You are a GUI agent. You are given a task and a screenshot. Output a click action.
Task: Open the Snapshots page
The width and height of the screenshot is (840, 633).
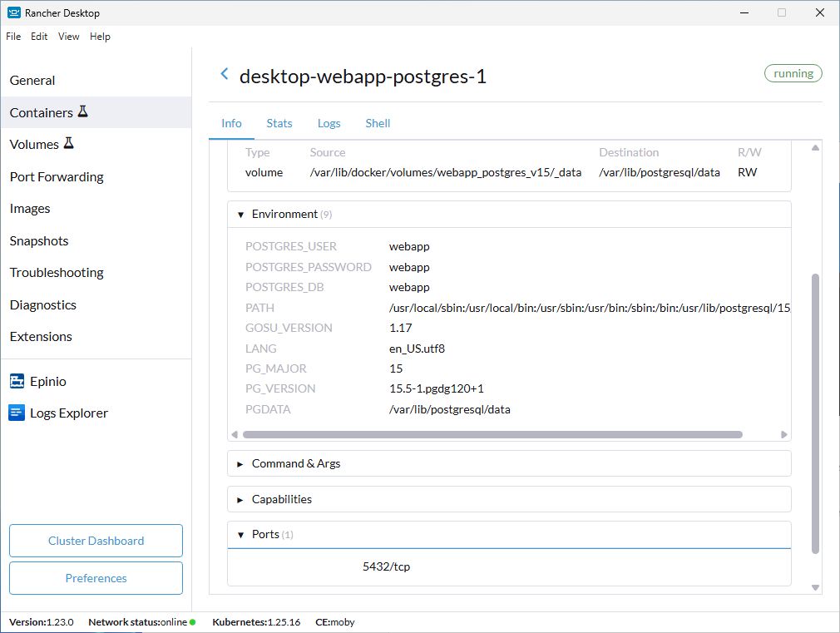[96, 240]
